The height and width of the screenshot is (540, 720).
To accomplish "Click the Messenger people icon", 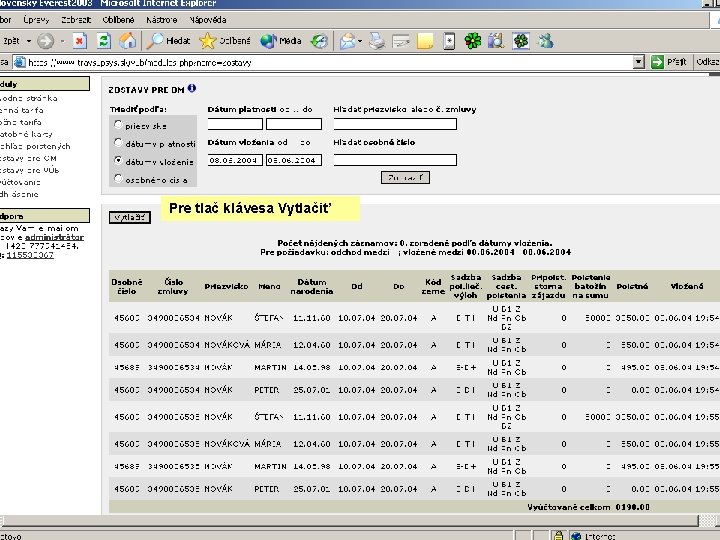I will (546, 41).
